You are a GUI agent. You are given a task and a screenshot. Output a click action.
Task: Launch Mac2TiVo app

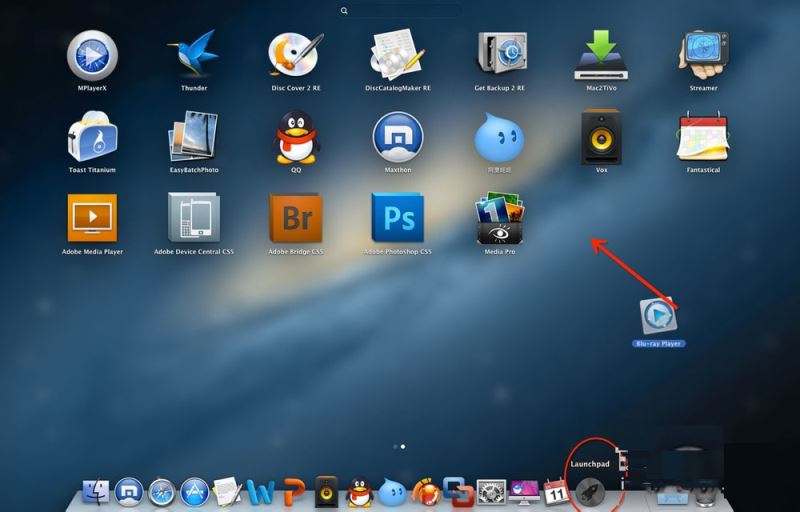click(601, 55)
